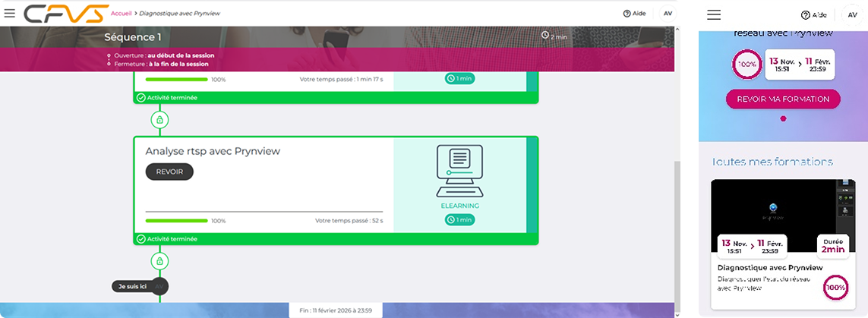The height and width of the screenshot is (318, 868).
Task: Click the main page vertical scrollbar
Action: pyautogui.click(x=677, y=228)
